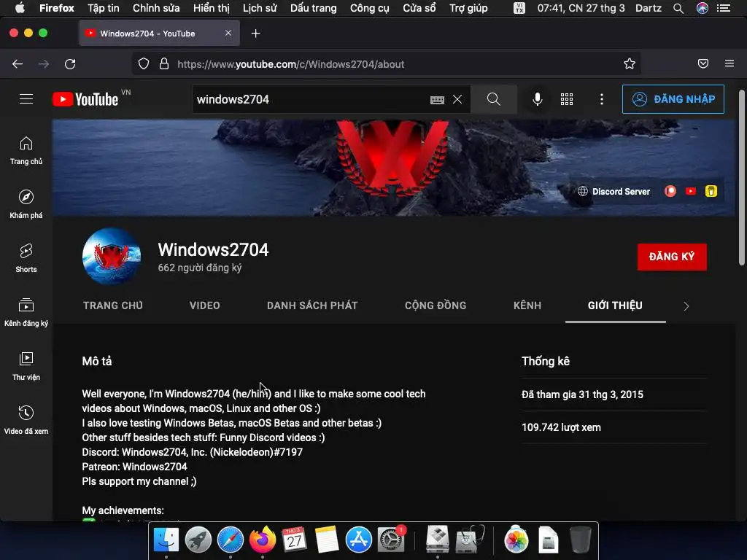Start voice search with the microphone icon
The height and width of the screenshot is (560, 747).
538,99
